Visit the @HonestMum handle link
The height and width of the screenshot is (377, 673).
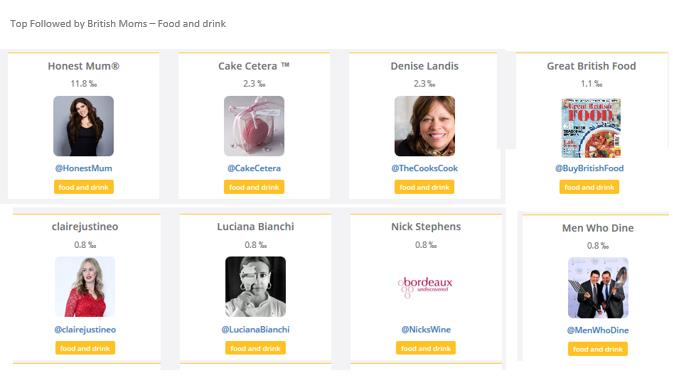pos(84,168)
